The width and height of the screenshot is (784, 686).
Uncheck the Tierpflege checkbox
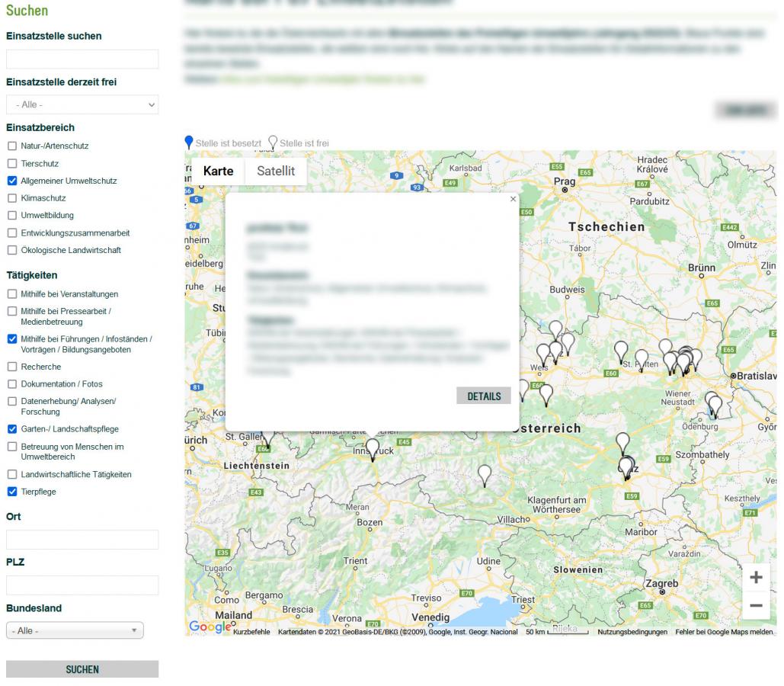tap(12, 492)
